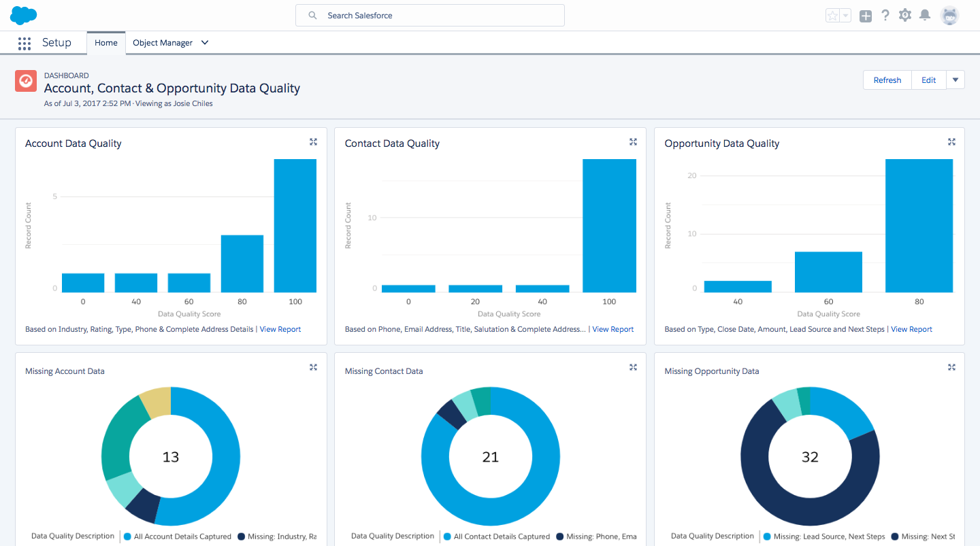Viewport: 980px width, 546px height.
Task: Open Salesforce Help via question mark icon
Action: point(885,15)
